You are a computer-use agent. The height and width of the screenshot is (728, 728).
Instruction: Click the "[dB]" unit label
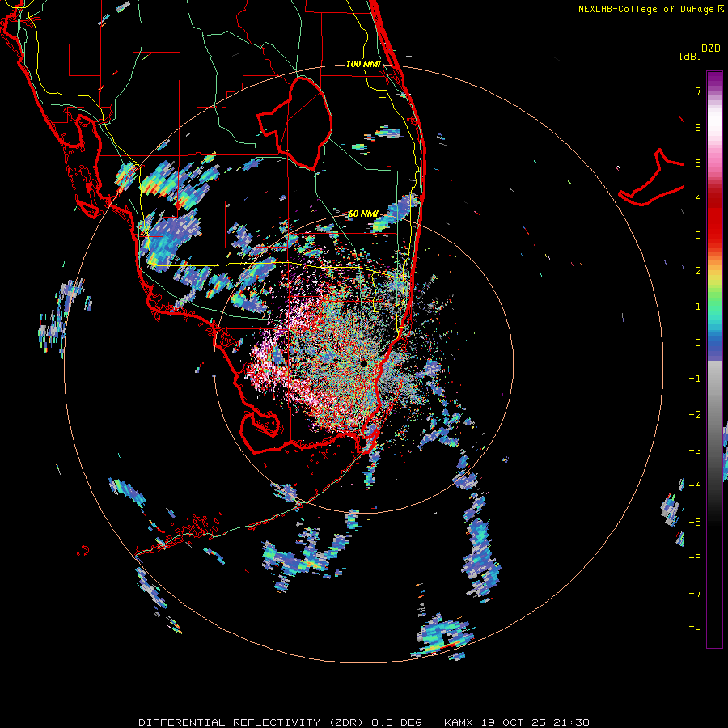pos(690,56)
